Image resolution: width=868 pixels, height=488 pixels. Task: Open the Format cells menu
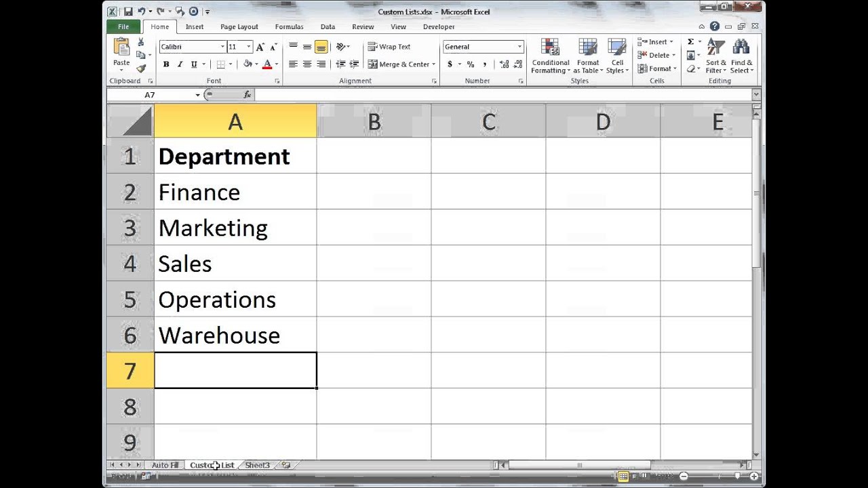656,68
